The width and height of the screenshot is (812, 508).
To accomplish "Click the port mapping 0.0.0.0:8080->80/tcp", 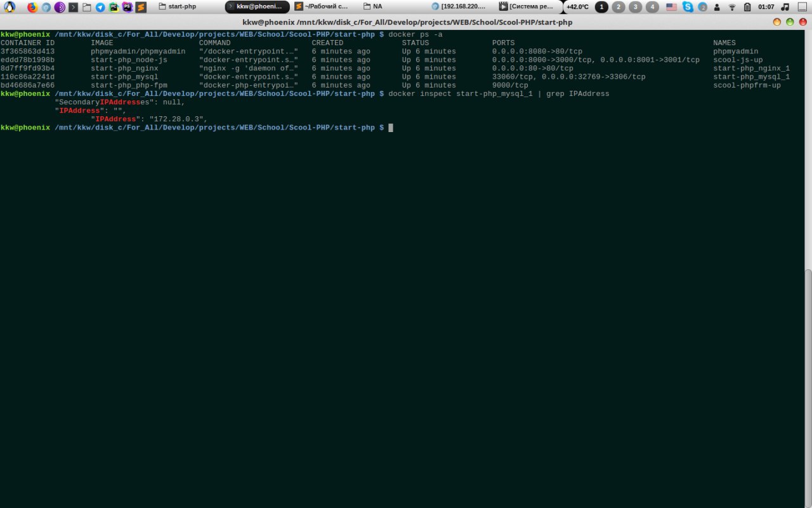I will (x=537, y=51).
